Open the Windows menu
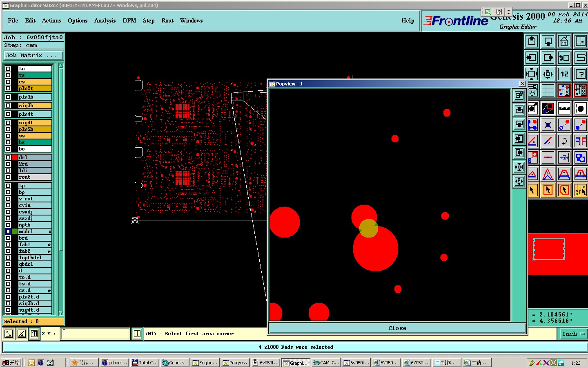The image size is (588, 368). tap(192, 21)
